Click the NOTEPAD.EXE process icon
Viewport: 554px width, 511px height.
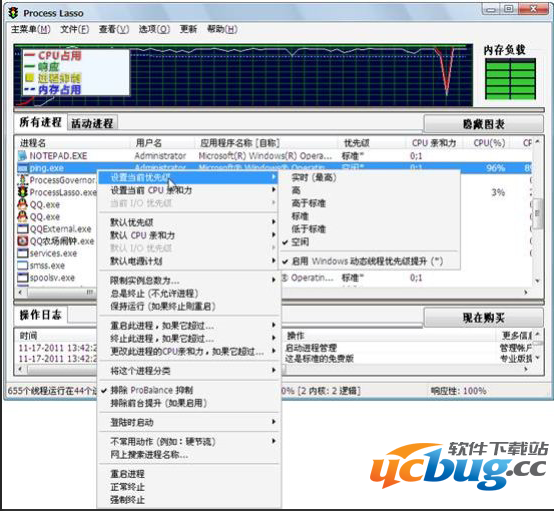click(22, 155)
